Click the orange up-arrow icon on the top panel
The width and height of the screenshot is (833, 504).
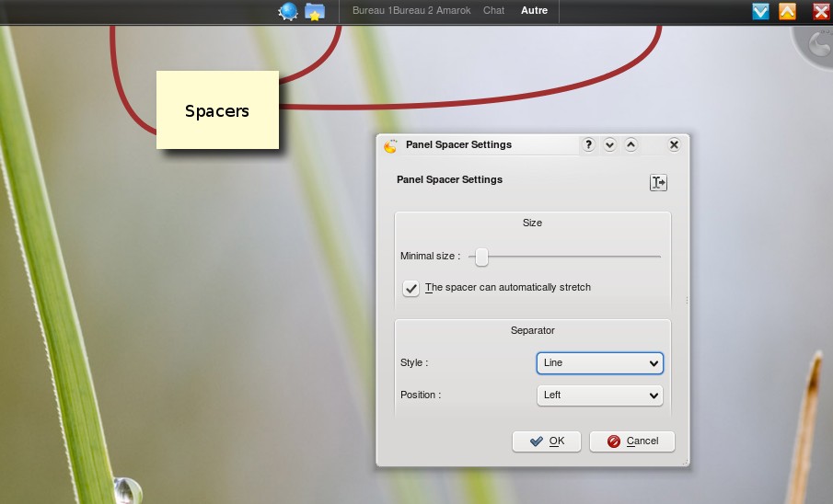click(787, 11)
